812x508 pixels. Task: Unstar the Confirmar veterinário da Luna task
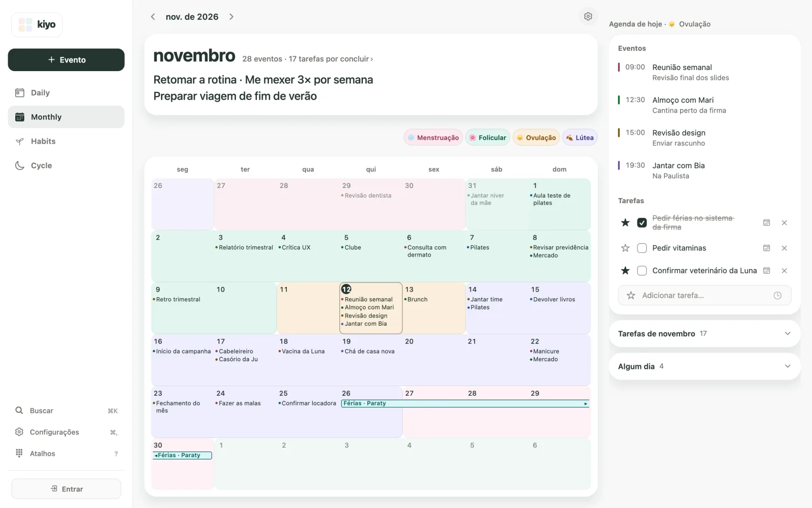tap(625, 271)
